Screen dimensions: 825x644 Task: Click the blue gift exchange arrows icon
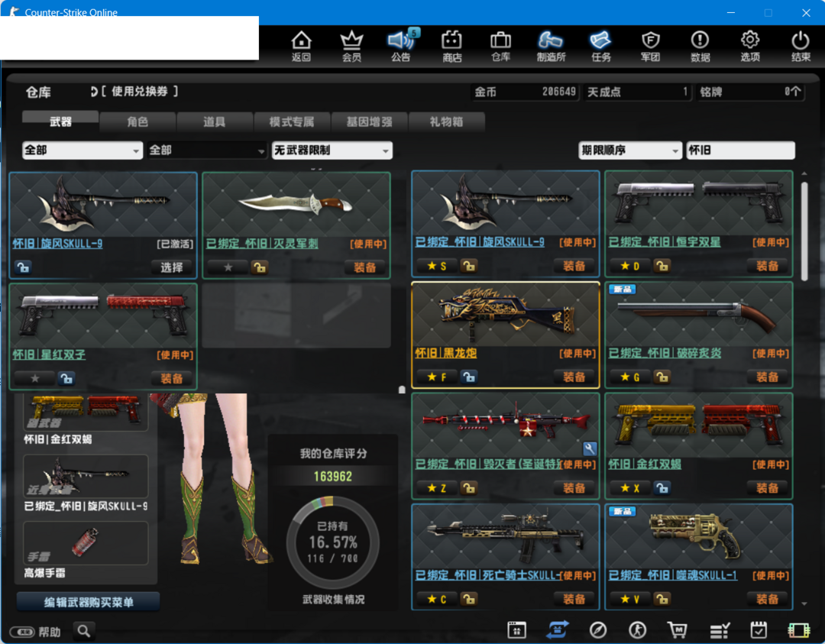pos(557,629)
